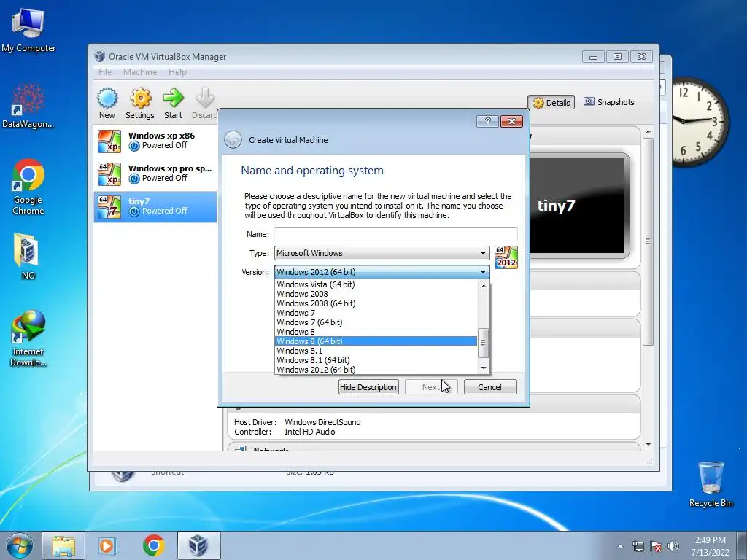Select the Windows xp pro sp machine
Viewport: 747px width, 560px height.
155,174
